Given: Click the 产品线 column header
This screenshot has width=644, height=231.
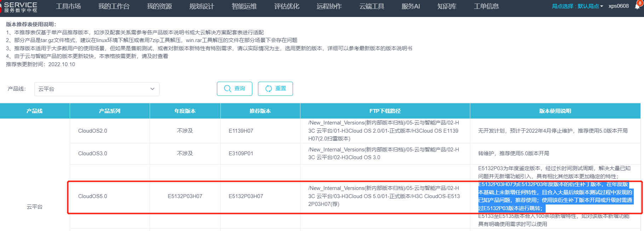Looking at the screenshot, I should [35, 111].
